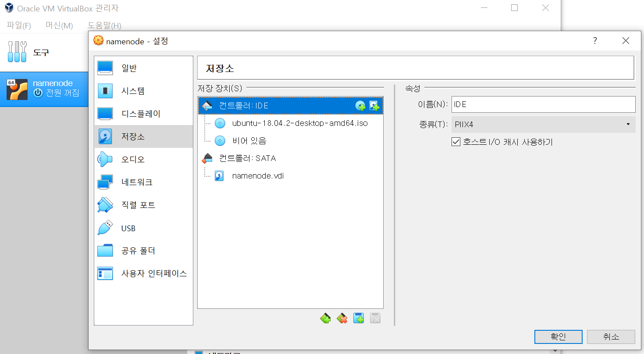This screenshot has width=644, height=354.
Task: Click the optical disc icon next to ubuntu iso
Action: 220,123
